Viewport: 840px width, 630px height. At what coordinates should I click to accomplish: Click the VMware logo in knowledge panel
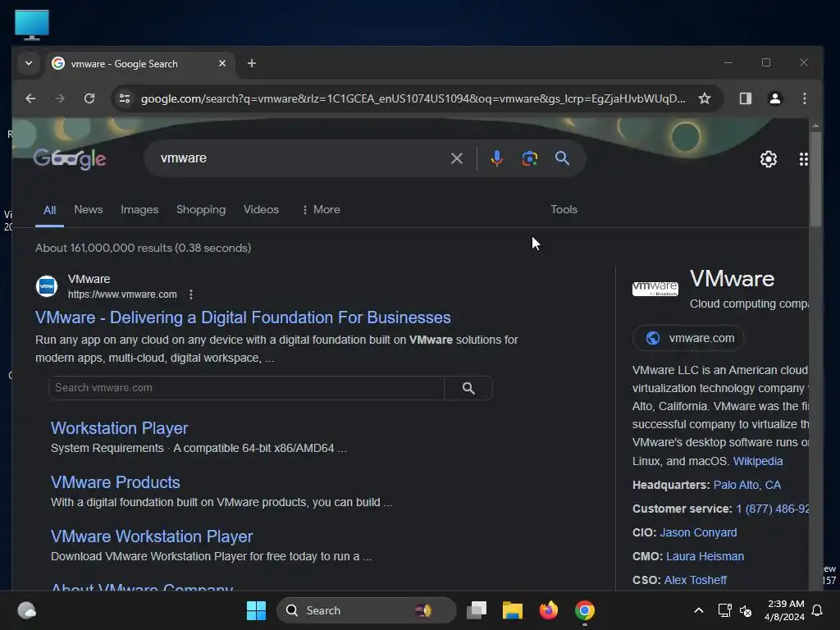pyautogui.click(x=655, y=289)
